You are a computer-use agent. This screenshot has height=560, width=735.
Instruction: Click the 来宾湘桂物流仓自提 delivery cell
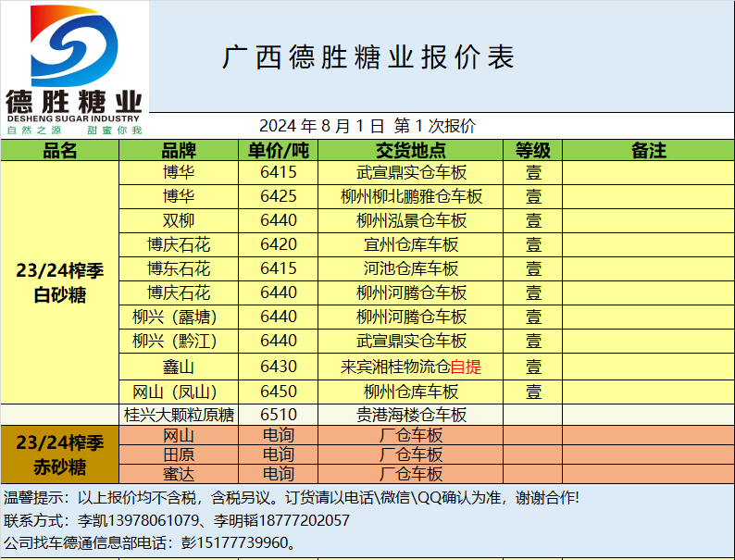[411, 367]
